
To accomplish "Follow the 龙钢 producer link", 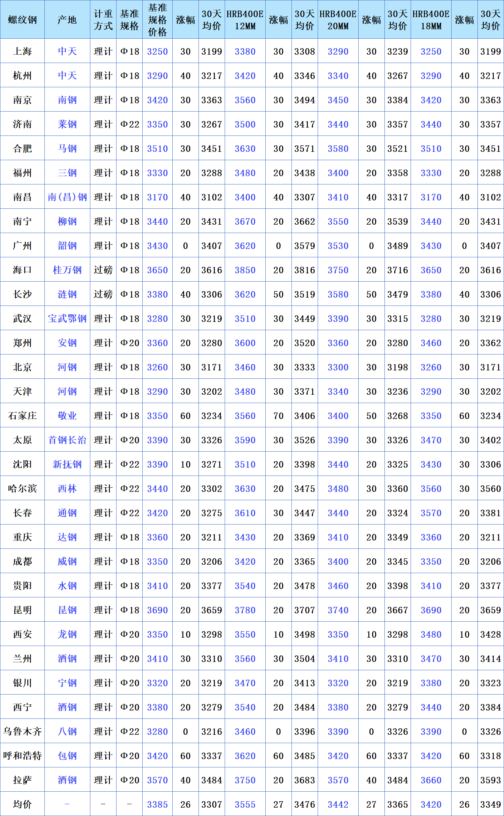I will click(x=67, y=634).
